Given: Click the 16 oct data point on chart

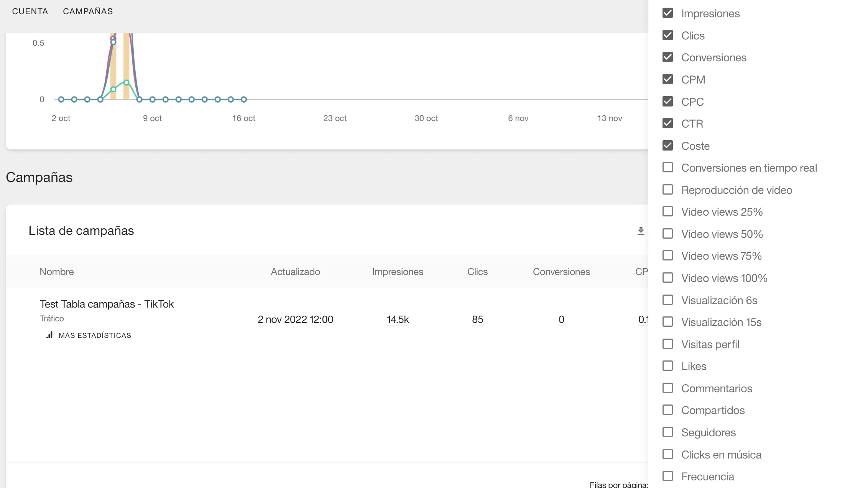Looking at the screenshot, I should [x=244, y=99].
